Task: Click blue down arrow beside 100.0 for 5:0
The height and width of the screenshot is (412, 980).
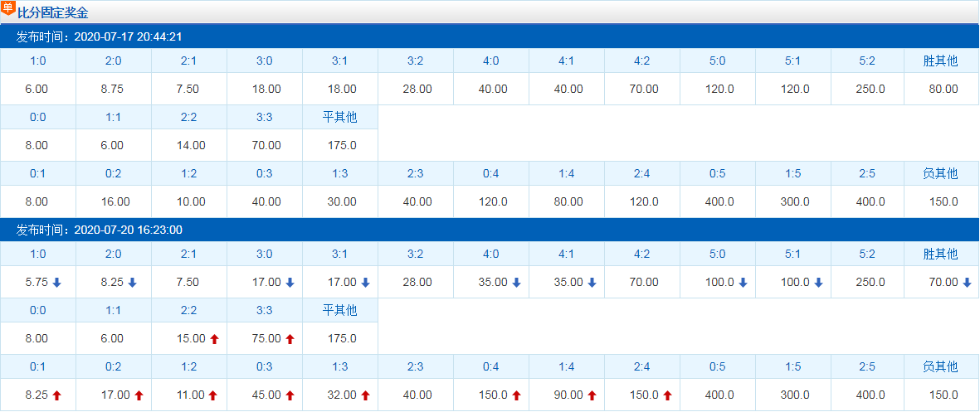Action: pos(744,283)
